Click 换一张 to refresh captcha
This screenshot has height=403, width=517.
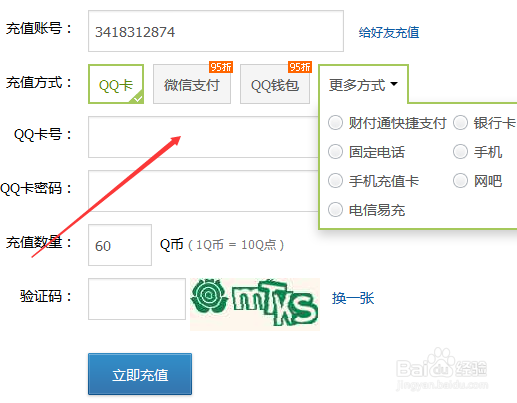click(x=353, y=298)
